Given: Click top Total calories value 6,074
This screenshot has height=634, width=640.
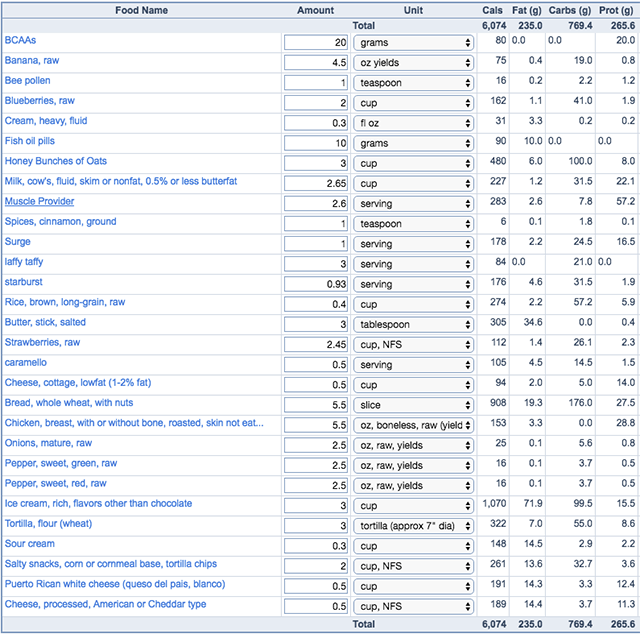Looking at the screenshot, I should (494, 26).
